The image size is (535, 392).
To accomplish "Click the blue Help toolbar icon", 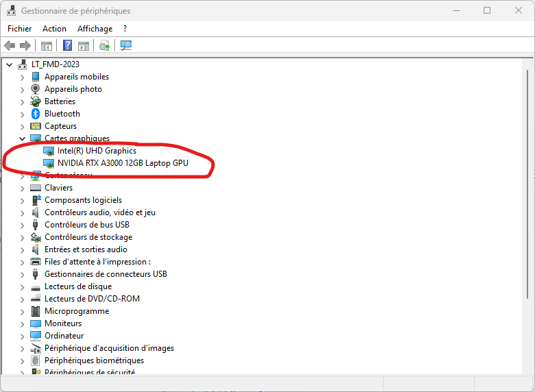I will pyautogui.click(x=68, y=46).
